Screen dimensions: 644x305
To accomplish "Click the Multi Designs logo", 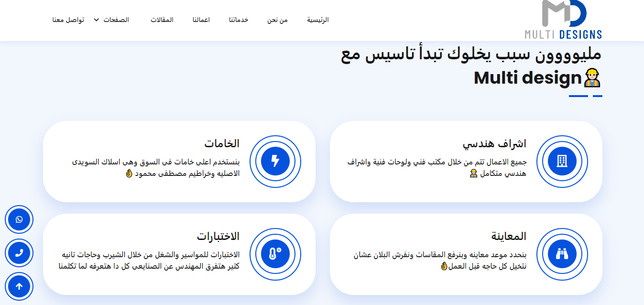I will point(563,20).
